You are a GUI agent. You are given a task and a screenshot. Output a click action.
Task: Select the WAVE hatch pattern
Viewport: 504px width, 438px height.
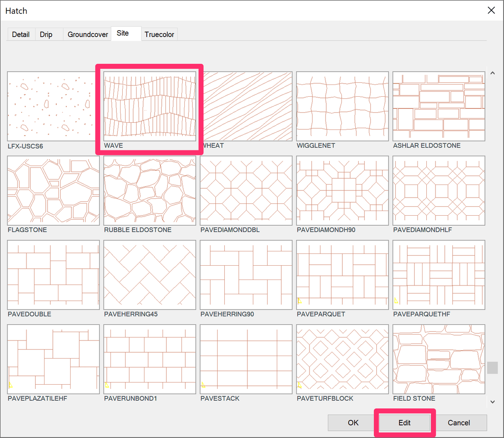click(149, 106)
